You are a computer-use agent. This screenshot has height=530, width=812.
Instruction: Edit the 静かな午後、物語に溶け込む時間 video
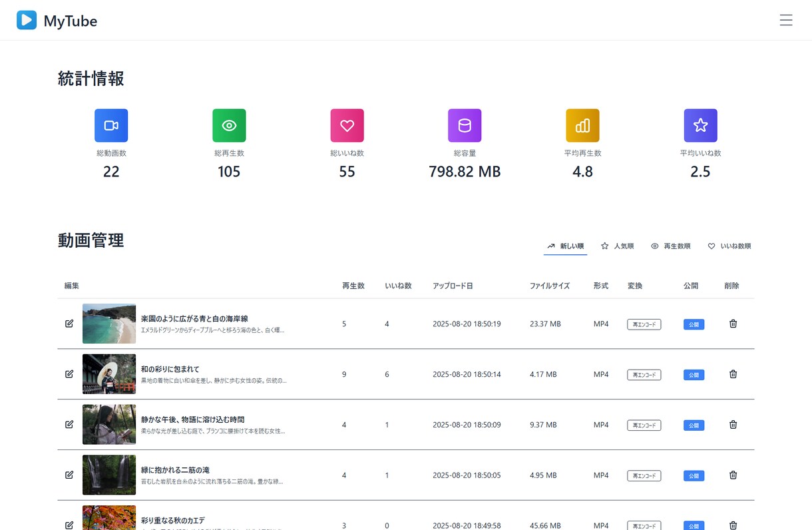pos(69,424)
